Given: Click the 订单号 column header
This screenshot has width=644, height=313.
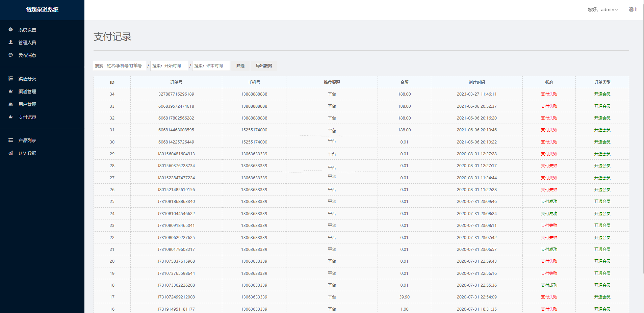Looking at the screenshot, I should pos(176,82).
